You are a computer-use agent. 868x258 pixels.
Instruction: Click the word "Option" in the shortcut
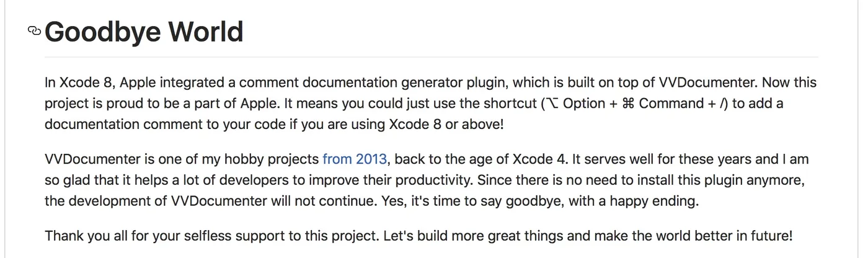(583, 103)
